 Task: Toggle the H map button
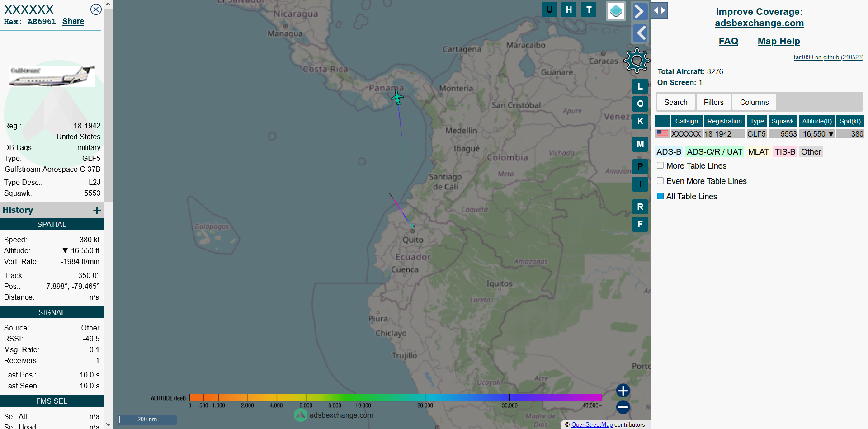569,9
